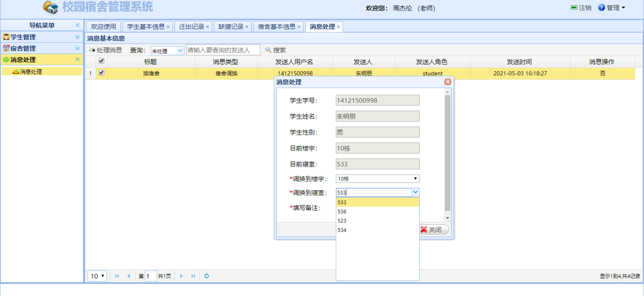Screen dimensions: 644x296
Task: Switch to the 宿舍基本信息 tab
Action: point(276,27)
